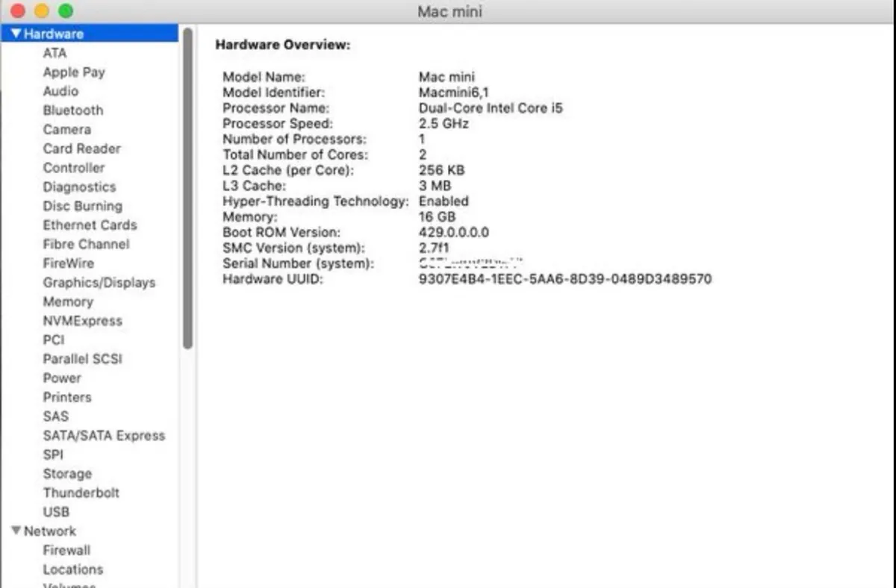
Task: Collapse the Hardware disclosure triangle
Action: (x=16, y=34)
